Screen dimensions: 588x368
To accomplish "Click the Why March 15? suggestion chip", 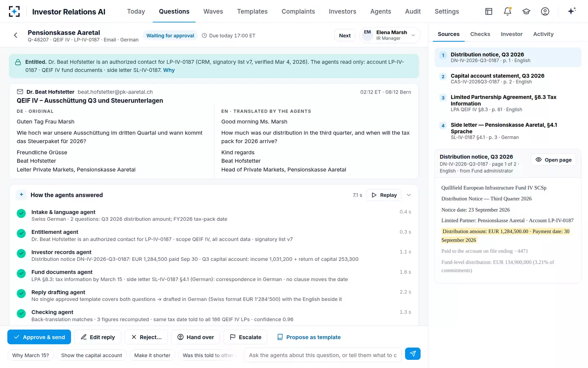I will pyautogui.click(x=31, y=355).
